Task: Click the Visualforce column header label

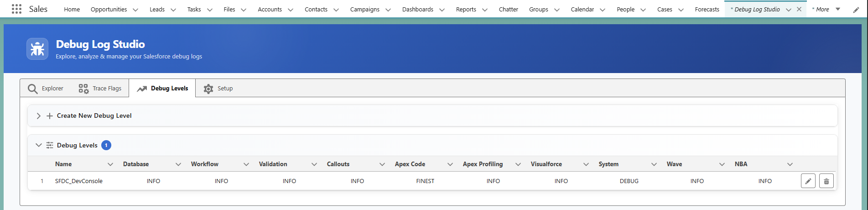Action: 546,164
